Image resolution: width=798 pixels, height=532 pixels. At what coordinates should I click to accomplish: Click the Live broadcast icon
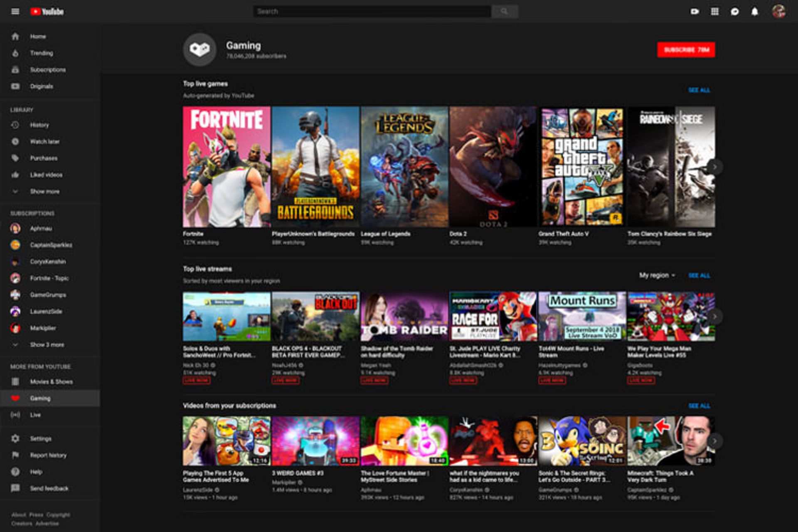click(15, 415)
